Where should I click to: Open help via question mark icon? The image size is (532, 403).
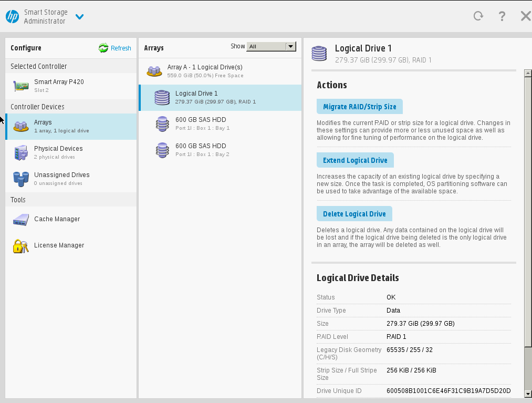pos(502,16)
